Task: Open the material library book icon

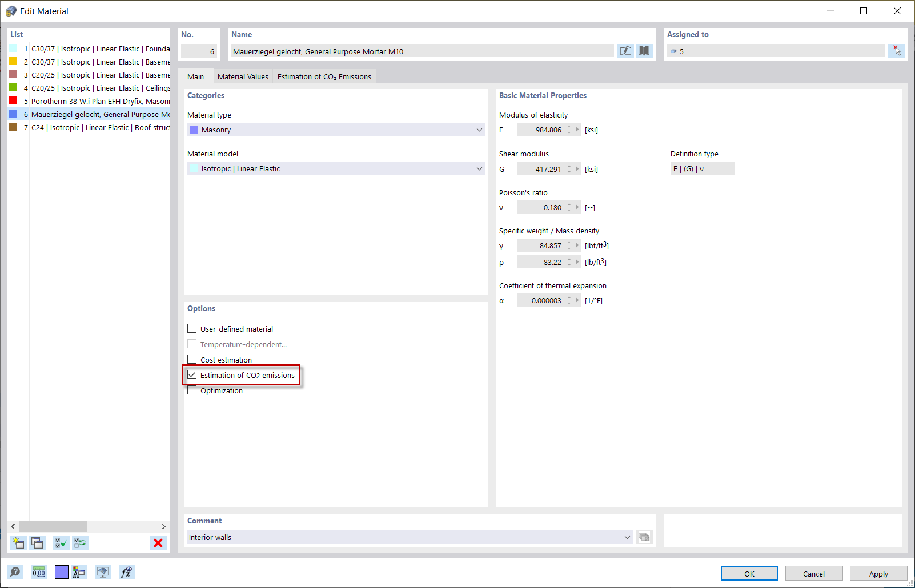Action: [x=644, y=51]
